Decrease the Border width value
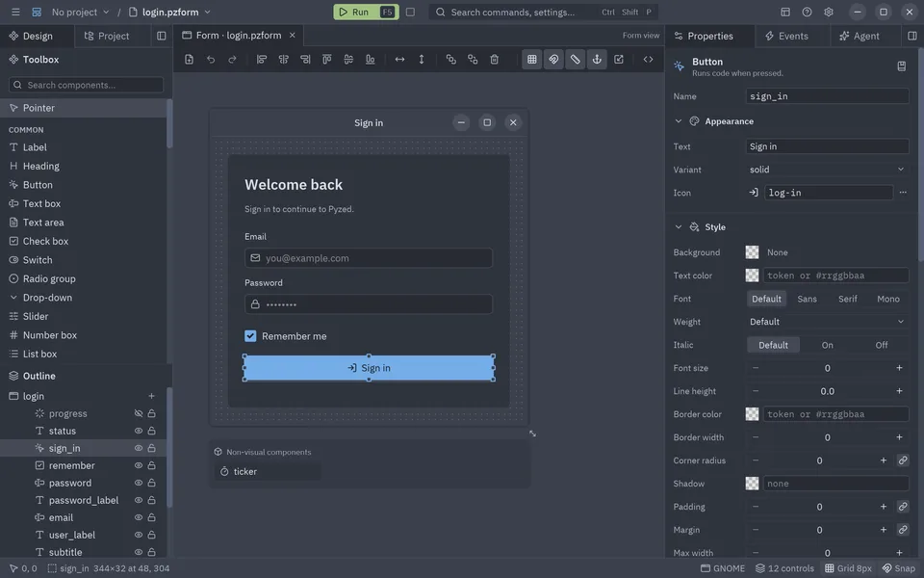 756,437
